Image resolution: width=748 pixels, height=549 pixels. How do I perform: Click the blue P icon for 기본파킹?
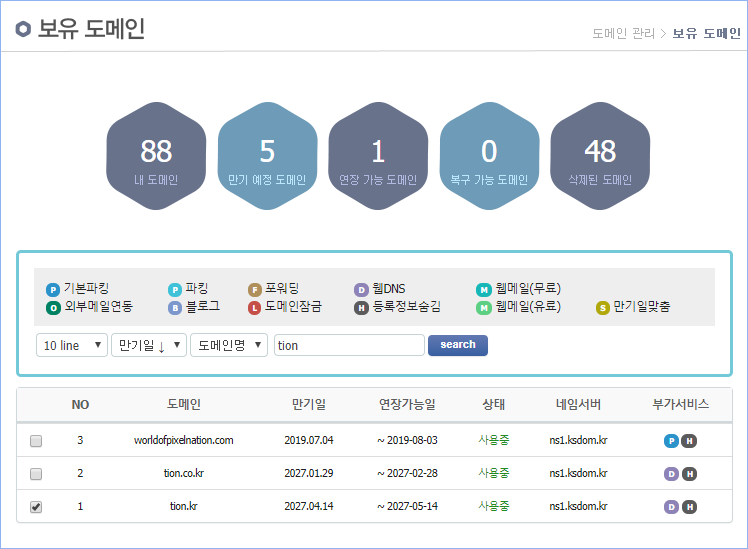(x=52, y=290)
